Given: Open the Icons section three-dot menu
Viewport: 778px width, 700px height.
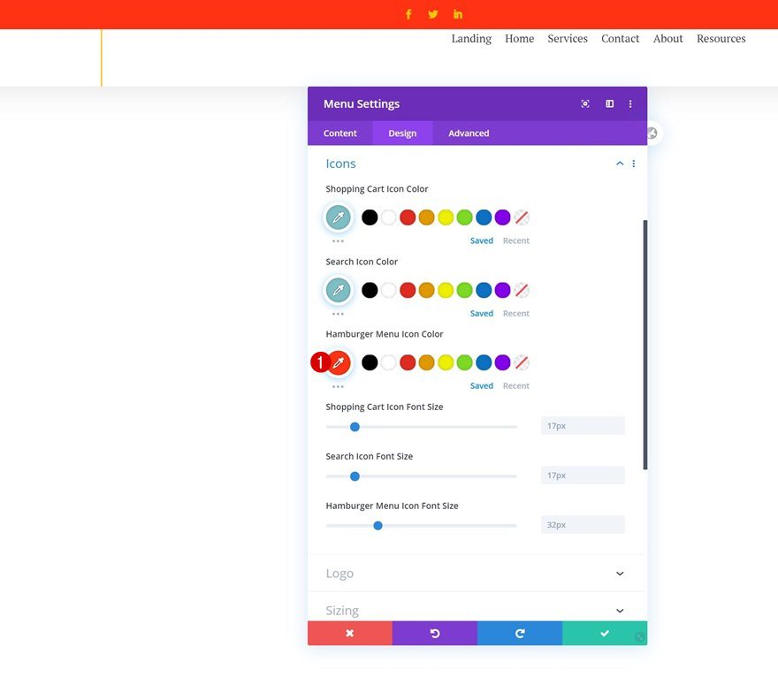Looking at the screenshot, I should [x=633, y=164].
